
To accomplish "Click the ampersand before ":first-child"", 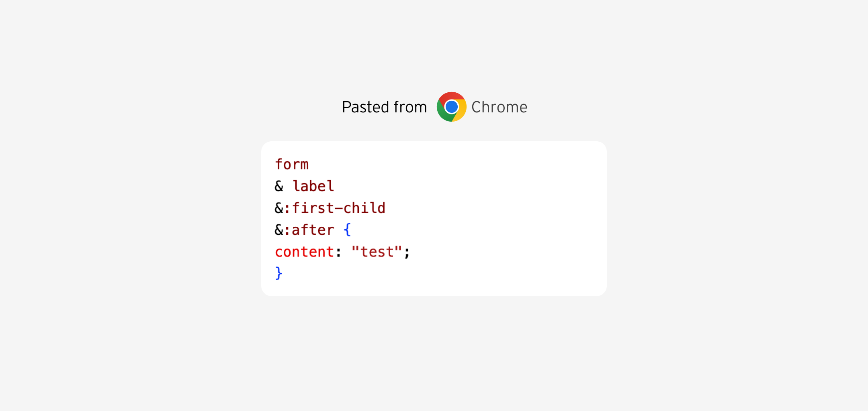I will point(279,208).
